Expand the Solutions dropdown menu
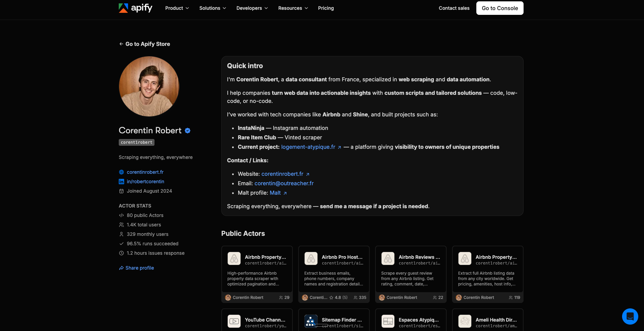Viewport: 644px width, 331px height. [x=213, y=8]
